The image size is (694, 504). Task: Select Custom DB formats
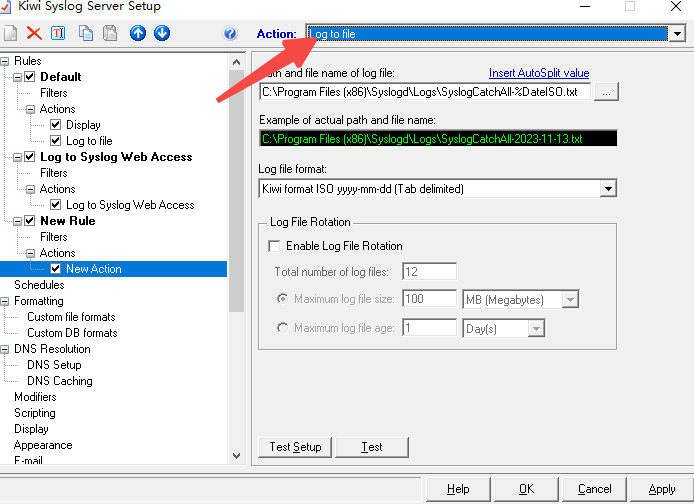72,333
